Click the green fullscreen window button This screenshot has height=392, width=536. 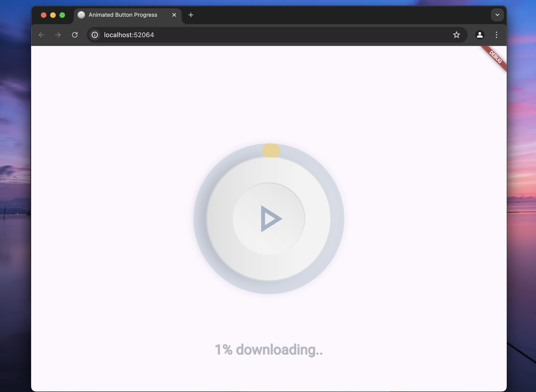(62, 15)
